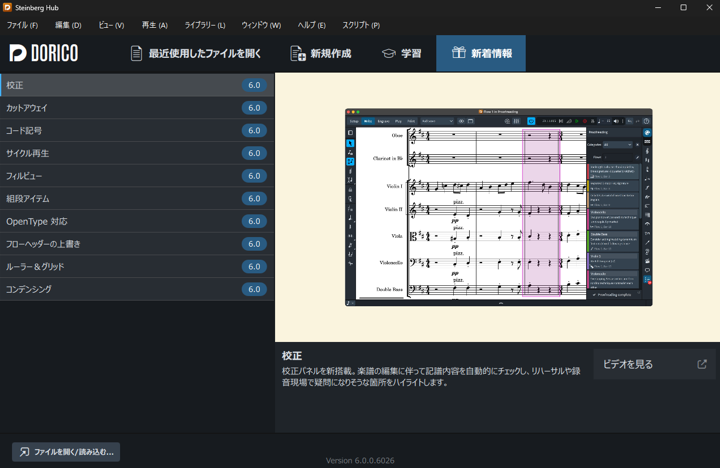The width and height of the screenshot is (720, 468).
Task: Open the ファイル (F) menu
Action: tap(22, 25)
